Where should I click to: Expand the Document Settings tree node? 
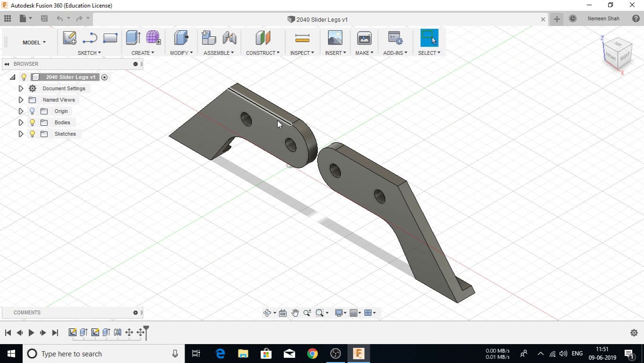tap(21, 88)
